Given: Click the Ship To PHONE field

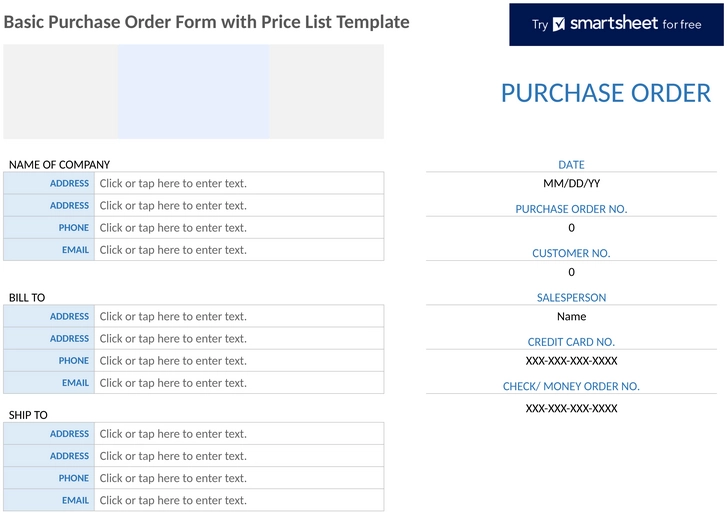Looking at the screenshot, I should [x=239, y=478].
